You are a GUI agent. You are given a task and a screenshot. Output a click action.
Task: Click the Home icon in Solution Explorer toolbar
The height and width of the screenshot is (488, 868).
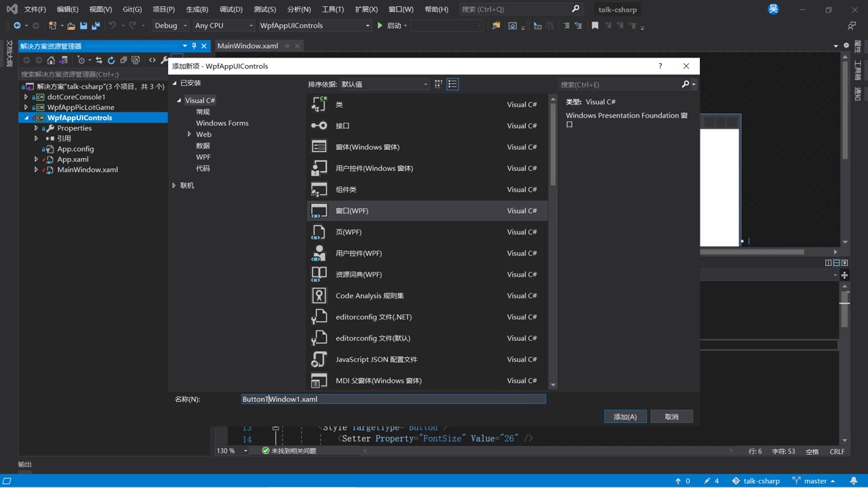(51, 60)
